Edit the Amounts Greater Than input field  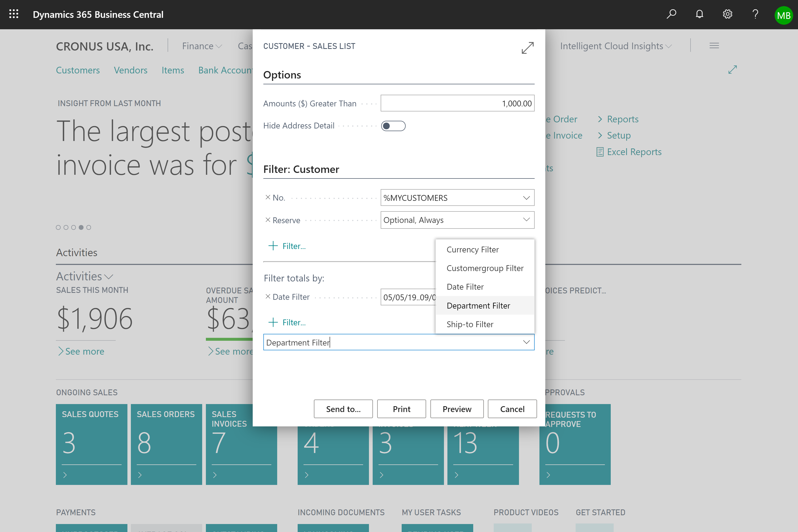(457, 103)
